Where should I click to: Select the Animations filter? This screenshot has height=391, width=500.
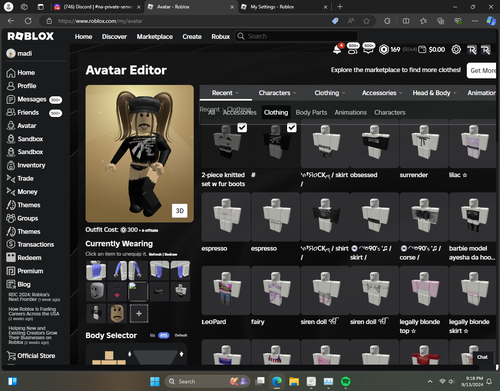pos(350,112)
